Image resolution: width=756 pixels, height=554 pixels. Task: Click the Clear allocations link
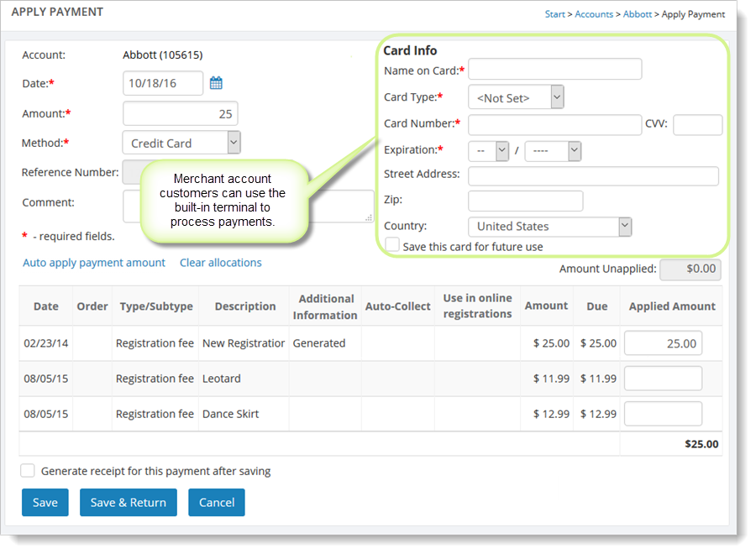[221, 263]
